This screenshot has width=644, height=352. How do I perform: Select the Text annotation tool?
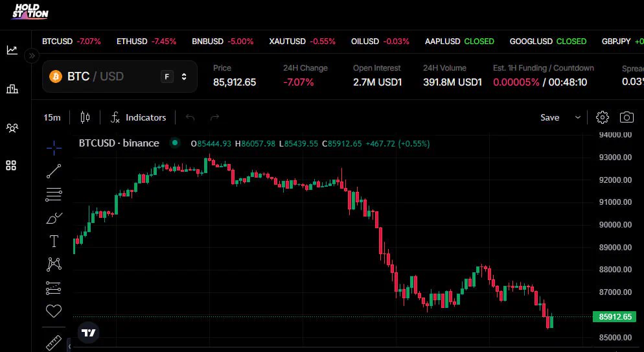54,241
